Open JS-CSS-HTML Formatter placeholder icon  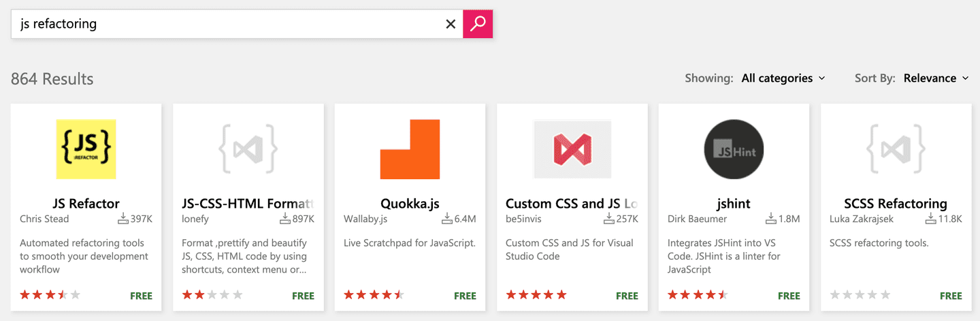tap(248, 148)
